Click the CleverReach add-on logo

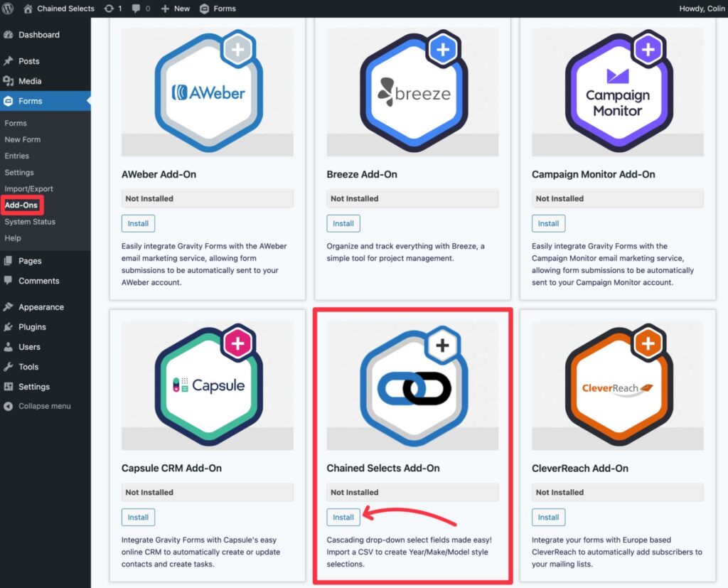(617, 386)
